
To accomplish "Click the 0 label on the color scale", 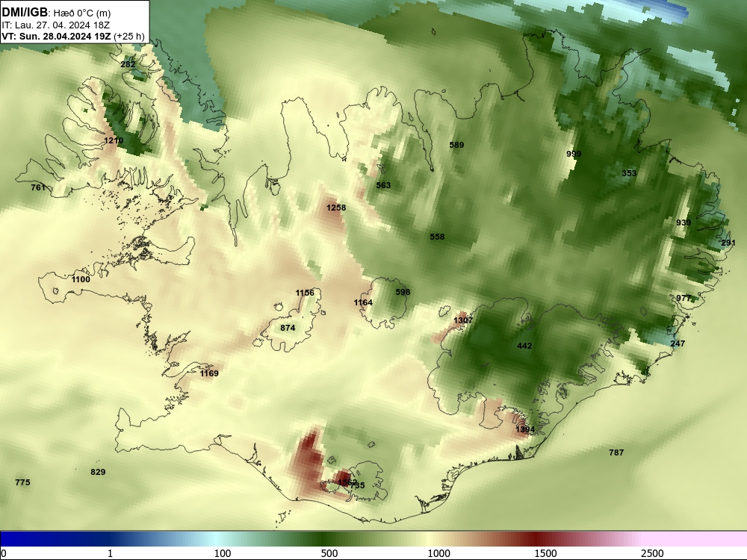I will [x=4, y=553].
